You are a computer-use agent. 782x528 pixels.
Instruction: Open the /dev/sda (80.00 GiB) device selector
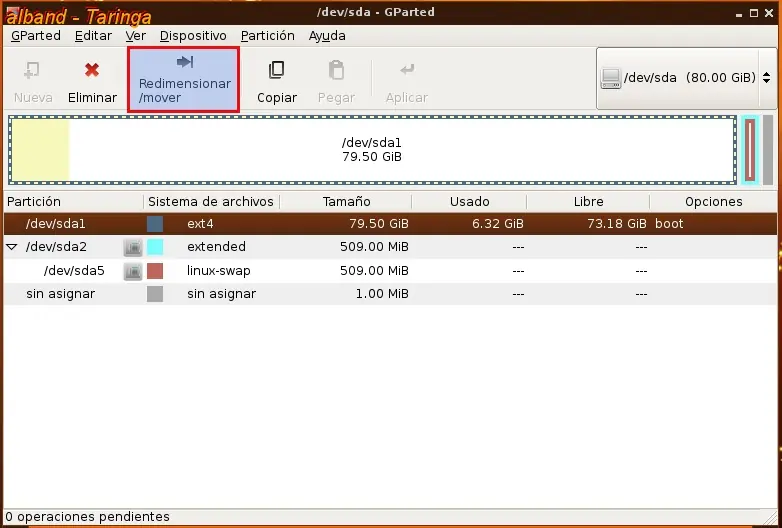[686, 78]
